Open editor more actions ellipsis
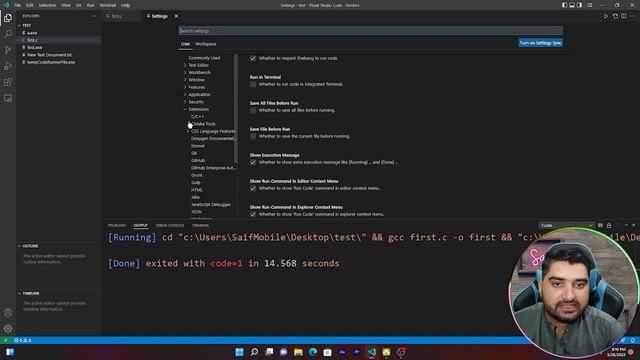 (x=633, y=16)
